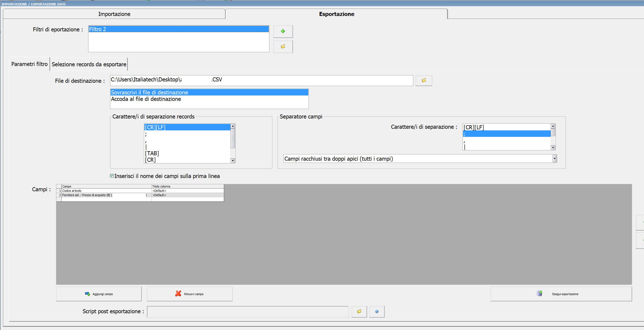Image resolution: width=644 pixels, height=330 pixels.
Task: Select Accoda al file di destinazione option
Action: pos(146,99)
